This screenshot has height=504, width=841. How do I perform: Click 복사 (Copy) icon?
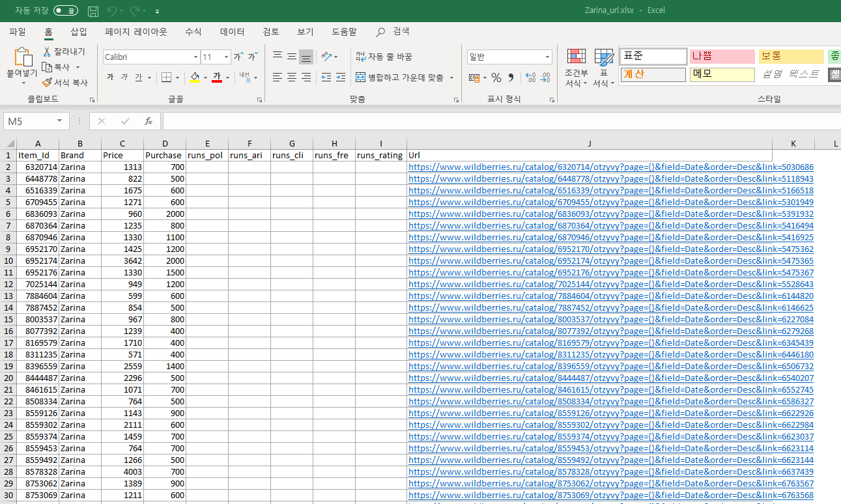pos(47,67)
